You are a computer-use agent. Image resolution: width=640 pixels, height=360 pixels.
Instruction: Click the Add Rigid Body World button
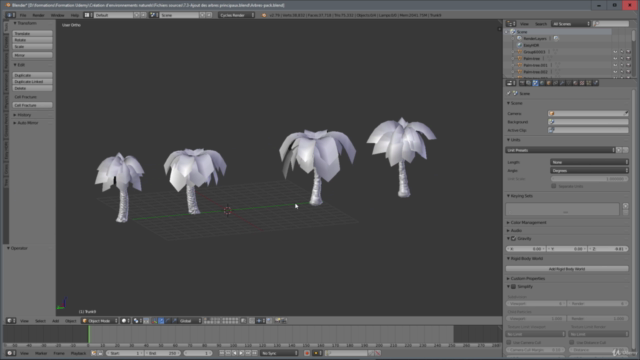[567, 269]
